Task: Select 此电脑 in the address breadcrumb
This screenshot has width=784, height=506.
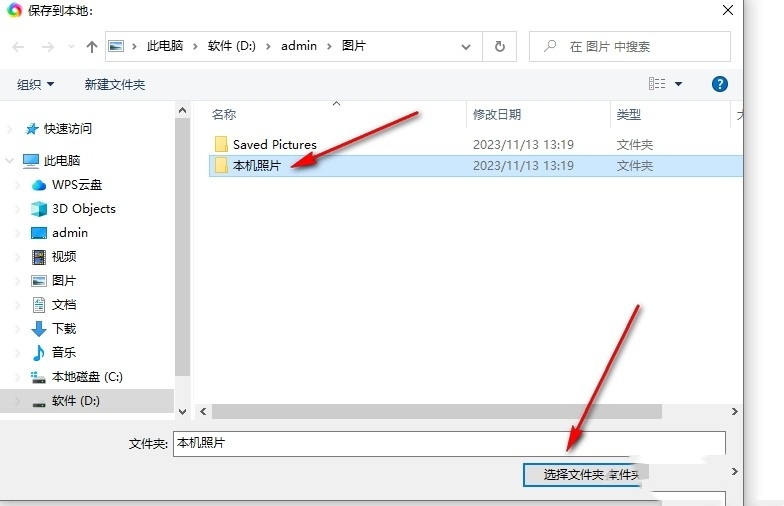Action: [164, 46]
